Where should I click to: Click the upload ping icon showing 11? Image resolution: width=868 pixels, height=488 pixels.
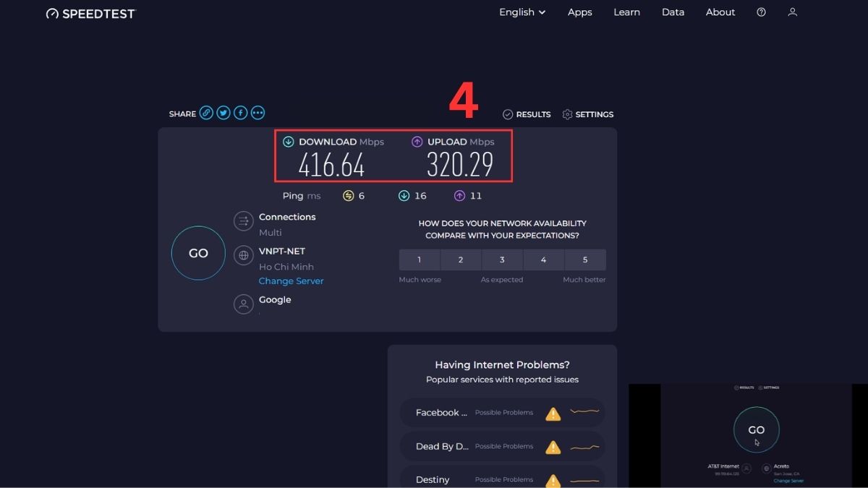(x=459, y=196)
